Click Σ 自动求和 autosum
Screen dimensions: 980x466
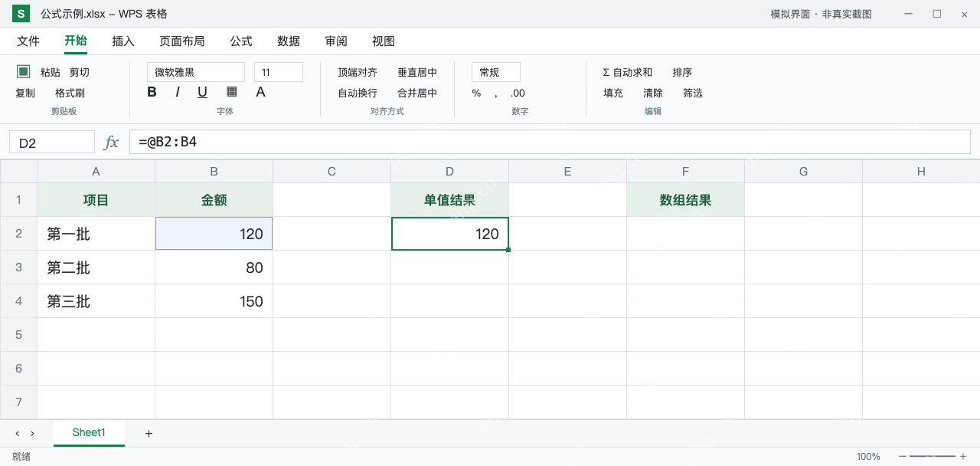(x=628, y=72)
